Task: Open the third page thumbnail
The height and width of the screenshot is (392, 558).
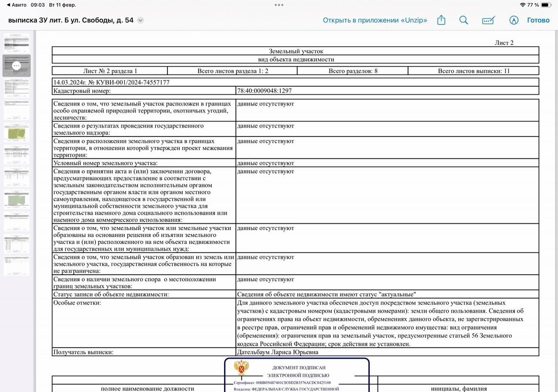Action: click(17, 88)
